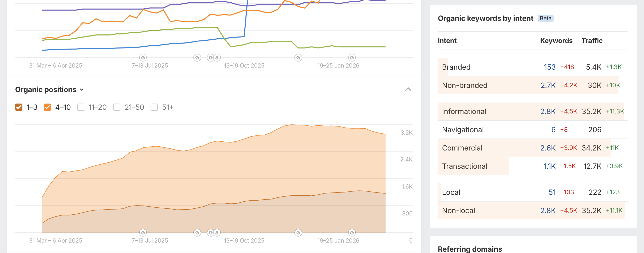The image size is (644, 253).
Task: Click the Beta badge next to Organic keywords
Action: click(545, 18)
